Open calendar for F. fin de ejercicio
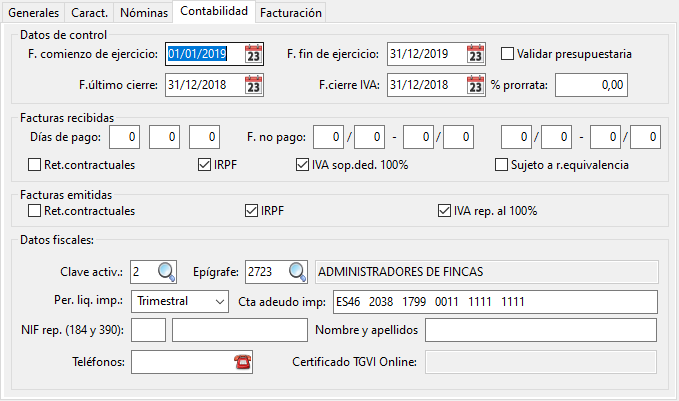 pyautogui.click(x=475, y=54)
